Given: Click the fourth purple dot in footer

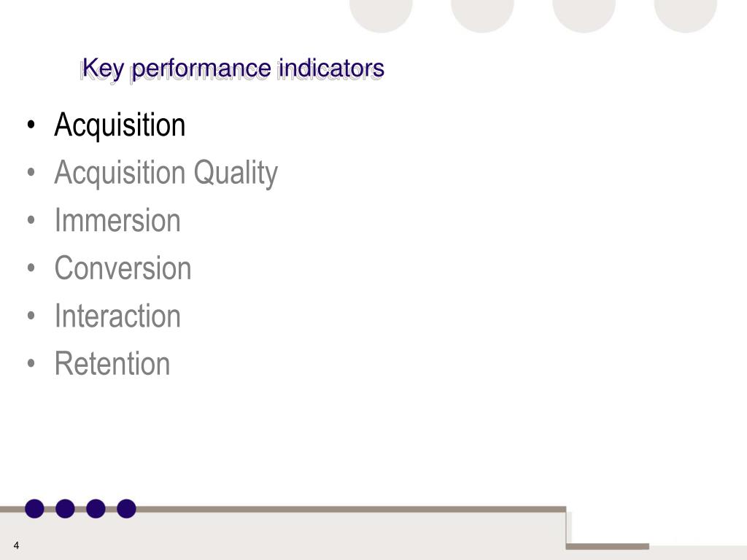Looking at the screenshot, I should click(126, 508).
